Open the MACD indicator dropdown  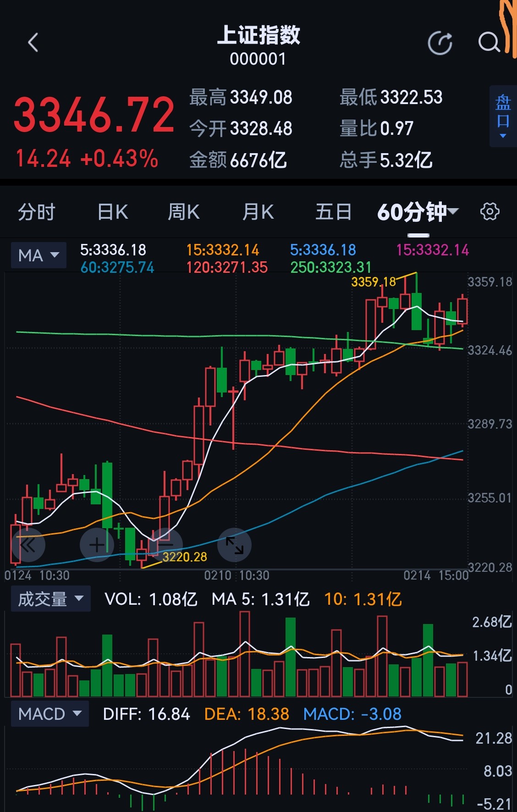pos(49,714)
